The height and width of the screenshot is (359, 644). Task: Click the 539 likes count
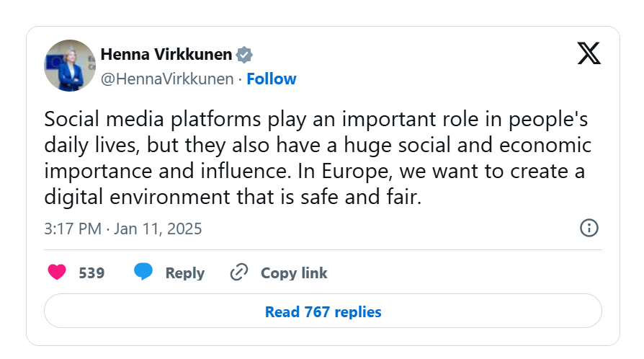[91, 273]
